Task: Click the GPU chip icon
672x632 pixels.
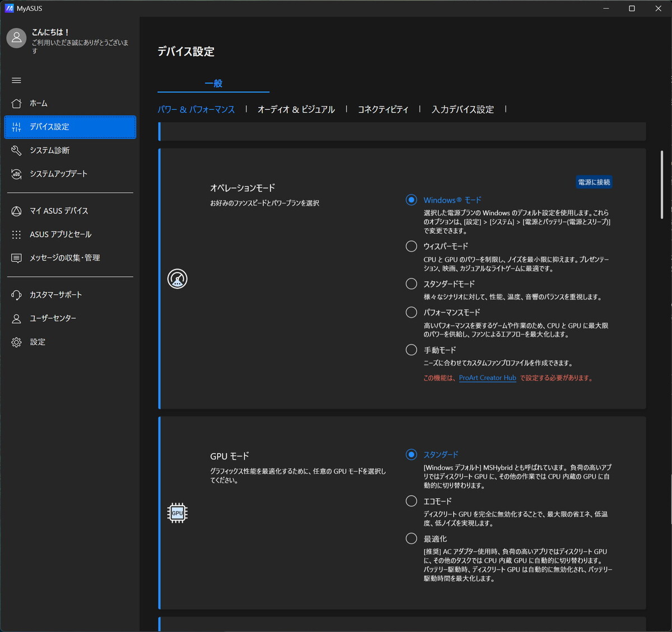Action: [x=178, y=513]
